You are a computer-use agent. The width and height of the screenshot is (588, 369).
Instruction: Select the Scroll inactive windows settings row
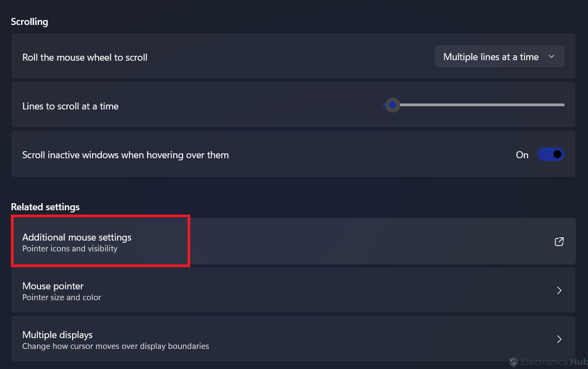(293, 154)
